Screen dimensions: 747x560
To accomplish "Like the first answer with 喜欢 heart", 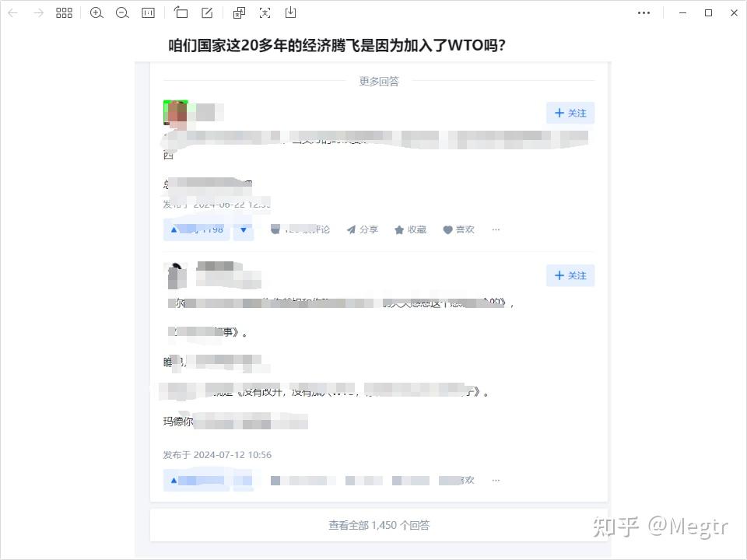I will pyautogui.click(x=458, y=229).
